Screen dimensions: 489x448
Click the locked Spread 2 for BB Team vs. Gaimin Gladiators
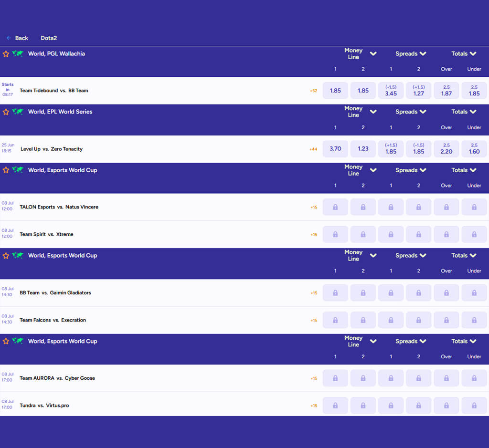pos(418,293)
